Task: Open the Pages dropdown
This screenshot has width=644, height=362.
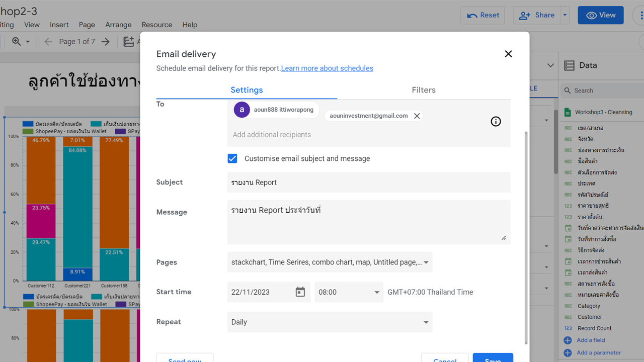Action: [330, 262]
